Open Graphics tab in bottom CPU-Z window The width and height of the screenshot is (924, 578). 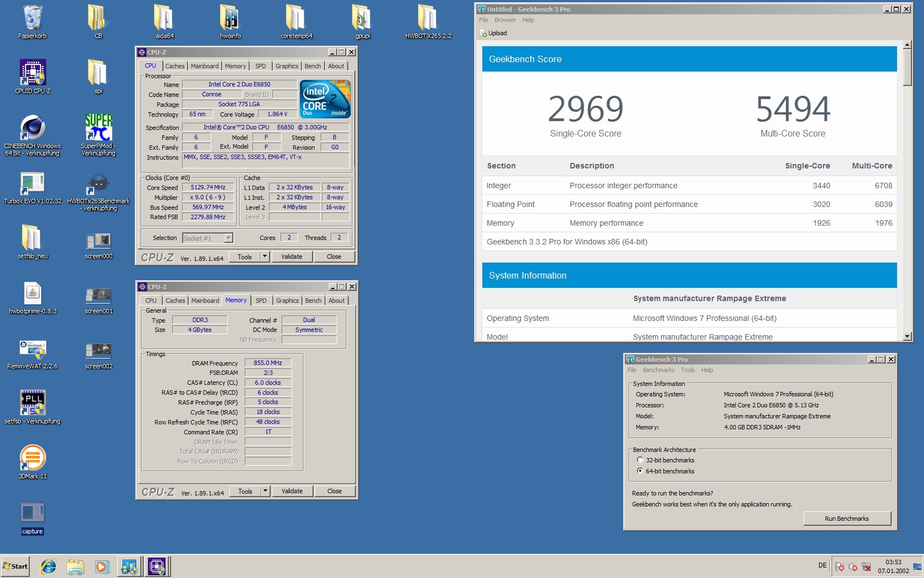pyautogui.click(x=288, y=301)
